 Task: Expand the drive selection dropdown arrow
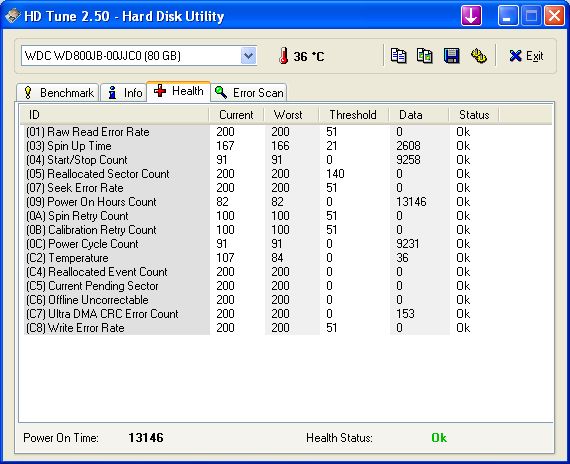(x=248, y=56)
